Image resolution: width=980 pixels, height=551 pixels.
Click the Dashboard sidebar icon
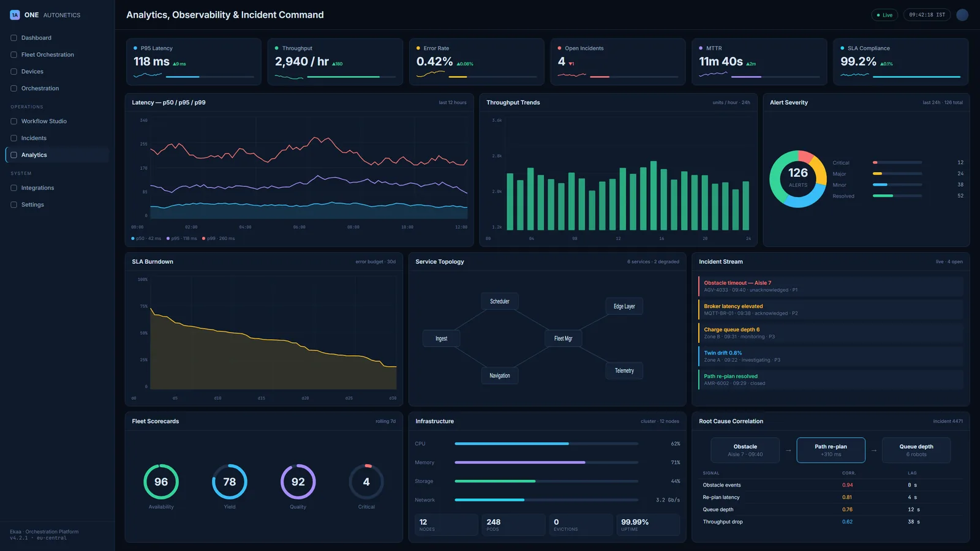click(x=13, y=38)
